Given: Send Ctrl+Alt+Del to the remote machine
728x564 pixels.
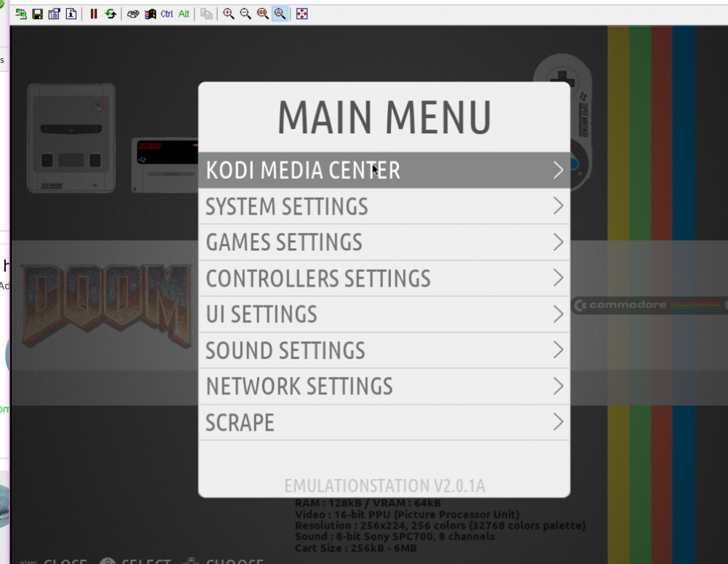Looking at the screenshot, I should tap(133, 14).
